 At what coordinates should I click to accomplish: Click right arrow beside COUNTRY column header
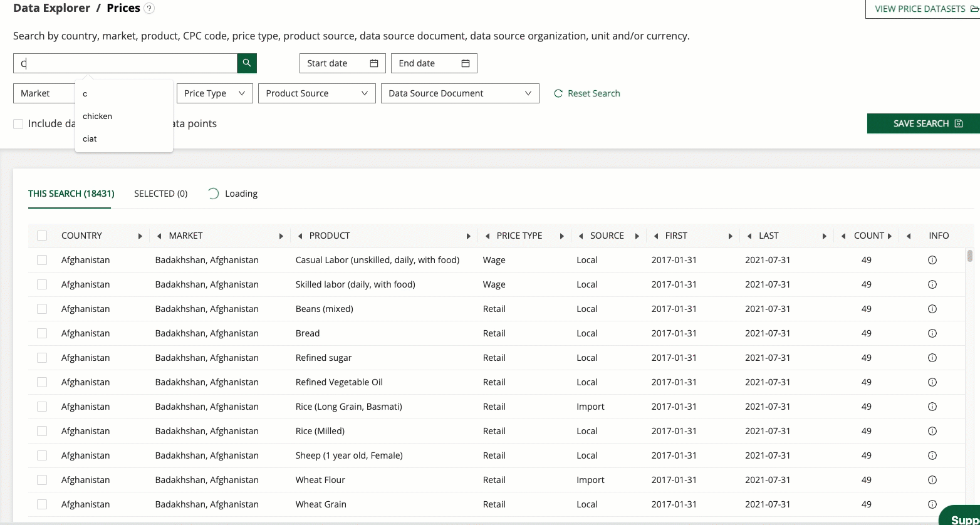point(140,236)
